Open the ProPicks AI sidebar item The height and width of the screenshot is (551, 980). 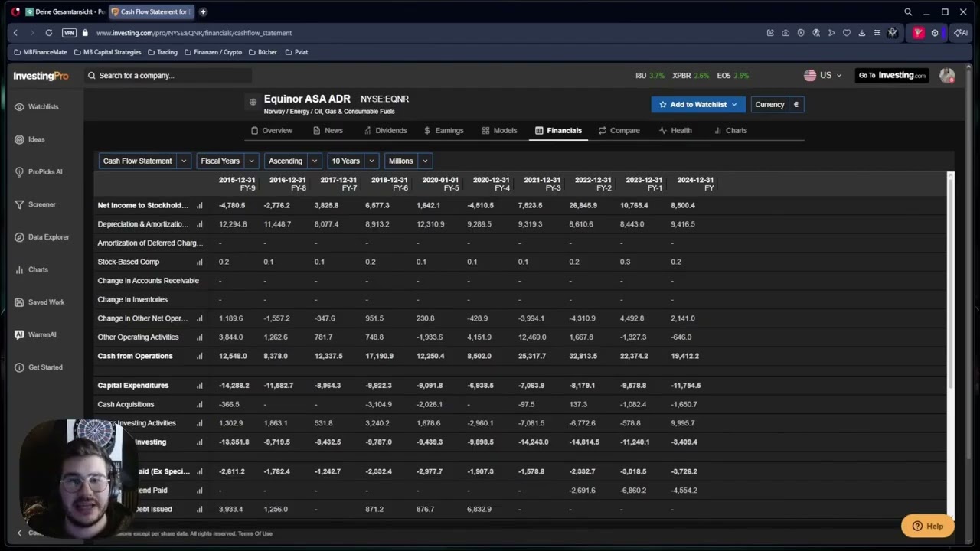click(x=38, y=172)
